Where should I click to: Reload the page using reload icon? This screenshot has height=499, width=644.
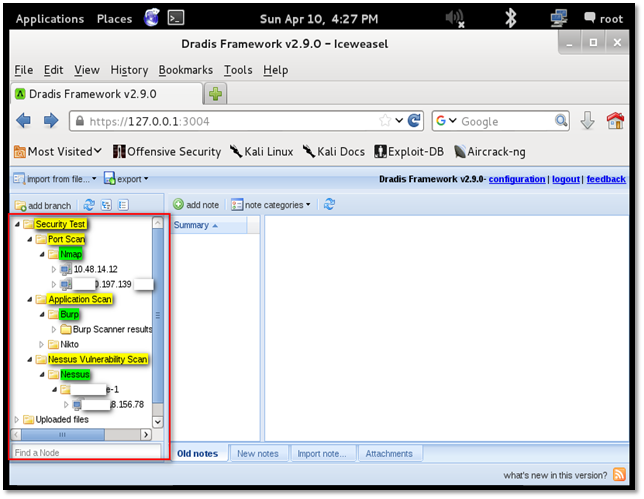pyautogui.click(x=415, y=121)
